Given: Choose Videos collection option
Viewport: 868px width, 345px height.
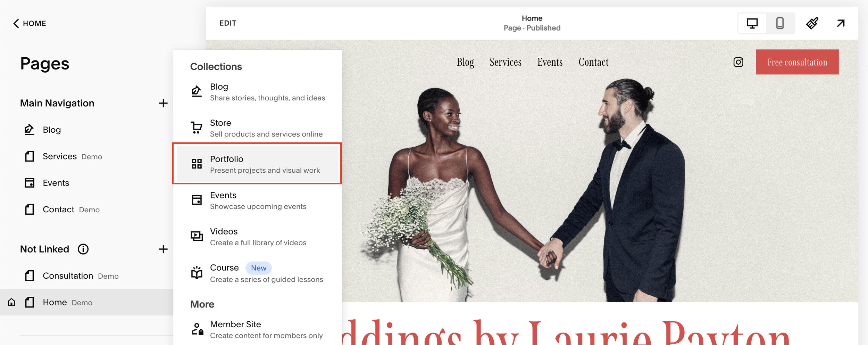Looking at the screenshot, I should tap(257, 237).
